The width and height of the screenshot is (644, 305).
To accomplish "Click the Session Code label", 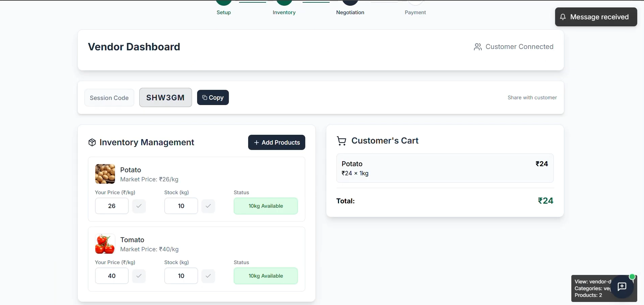I will click(x=109, y=98).
